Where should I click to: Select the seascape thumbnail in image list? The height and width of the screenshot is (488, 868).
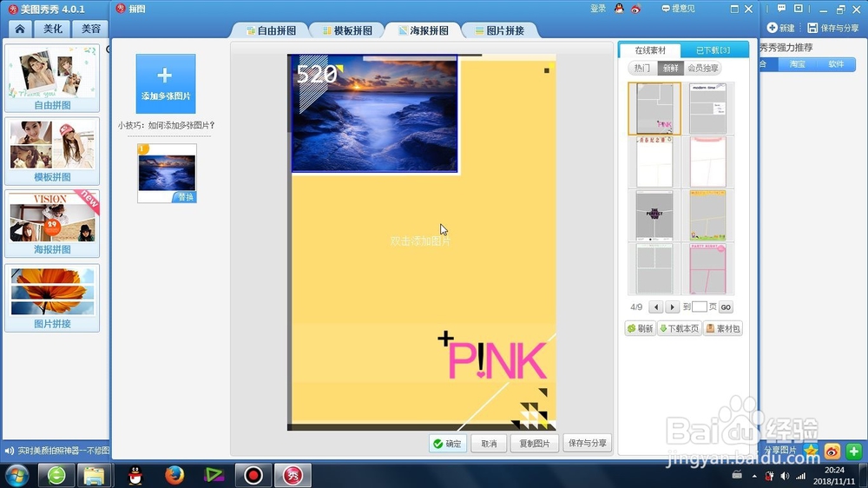click(x=167, y=172)
